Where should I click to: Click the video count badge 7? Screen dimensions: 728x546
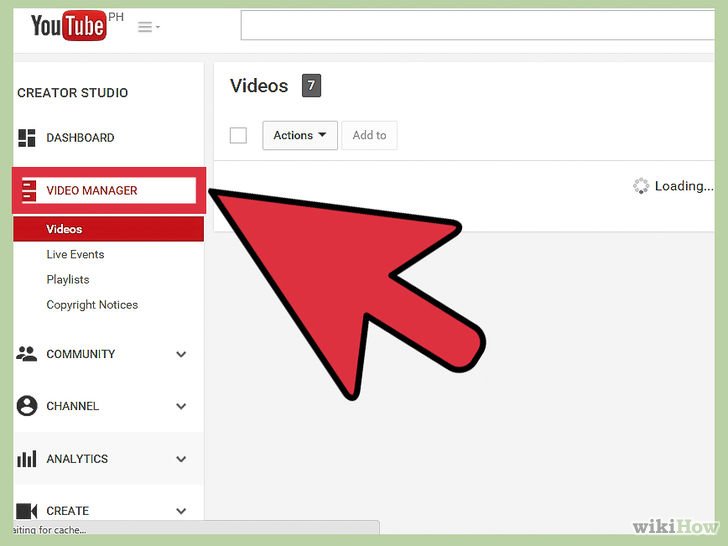click(312, 85)
